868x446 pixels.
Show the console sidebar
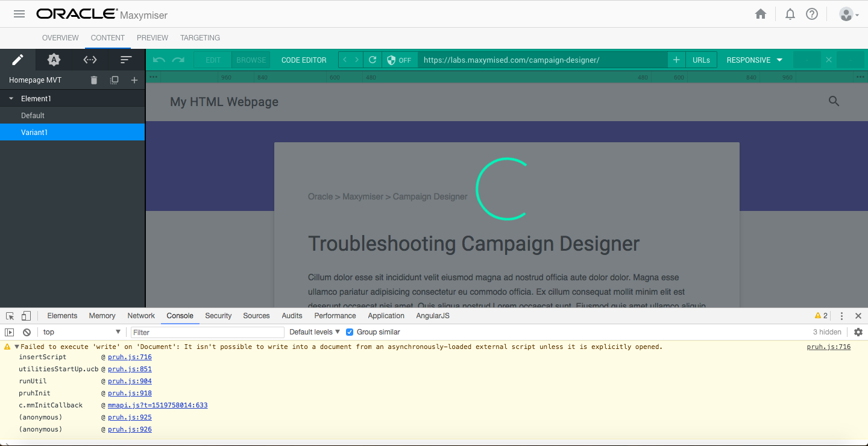click(9, 332)
